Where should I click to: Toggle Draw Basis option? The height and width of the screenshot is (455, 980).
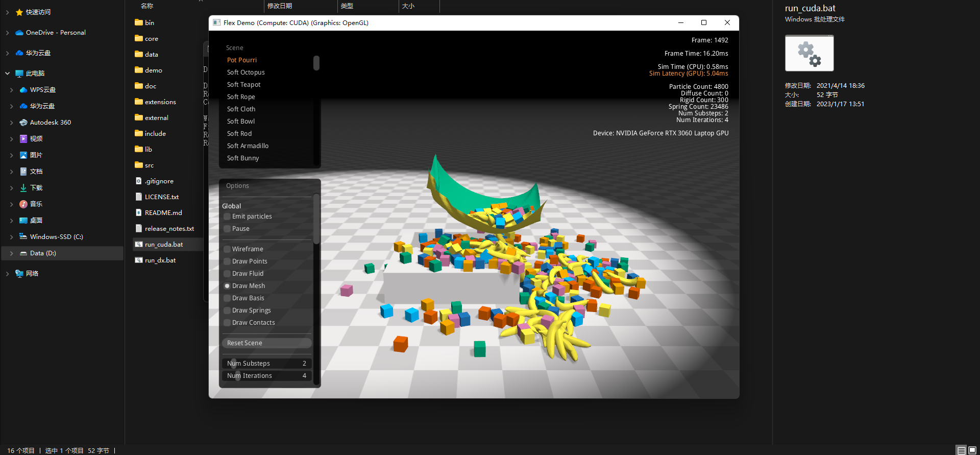[227, 298]
